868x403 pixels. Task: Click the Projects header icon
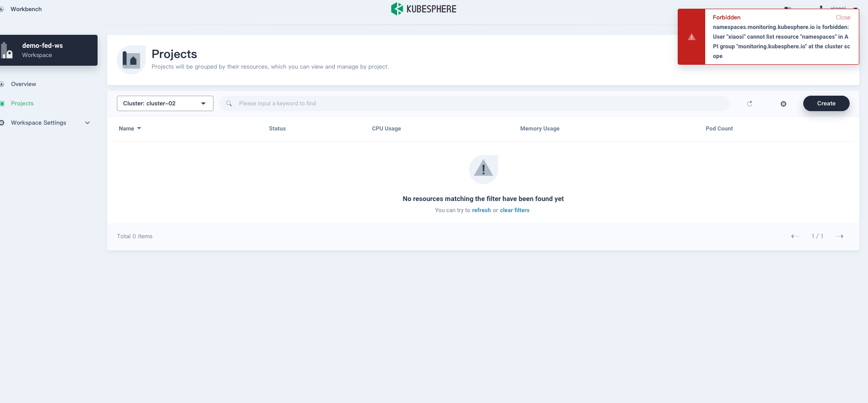[x=131, y=60]
